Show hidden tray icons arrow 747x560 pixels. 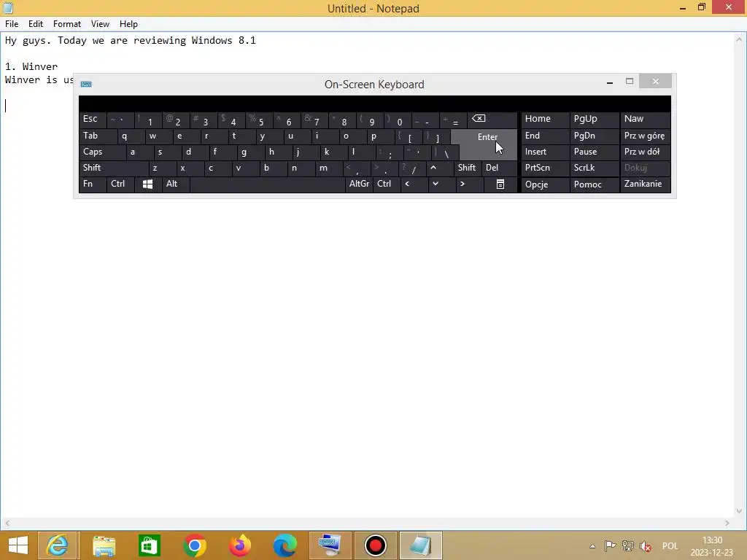pyautogui.click(x=592, y=546)
